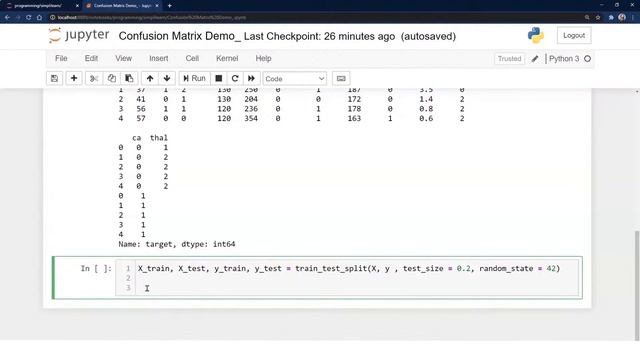
Task: Open the Edit menu
Action: pos(91,58)
